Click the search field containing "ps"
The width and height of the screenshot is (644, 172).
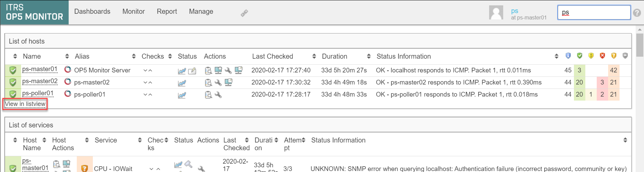(594, 12)
